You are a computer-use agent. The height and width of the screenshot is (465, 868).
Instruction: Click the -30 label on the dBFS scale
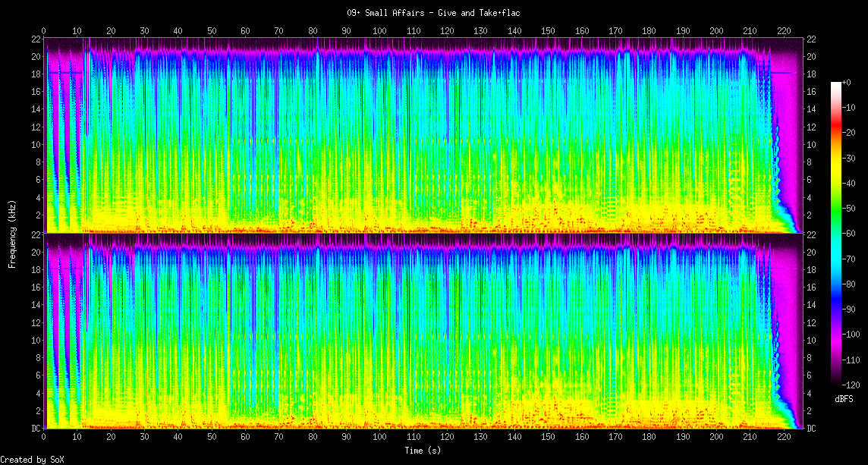(853, 159)
